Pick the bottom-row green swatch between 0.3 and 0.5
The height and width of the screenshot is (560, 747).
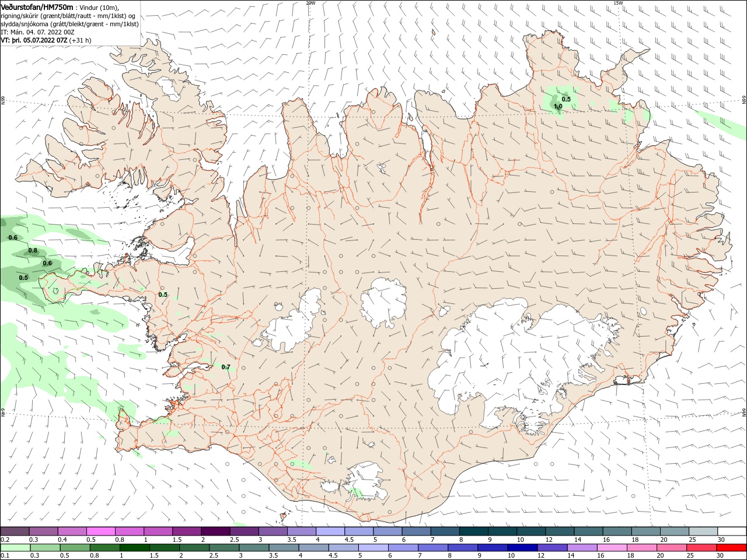pos(46,548)
